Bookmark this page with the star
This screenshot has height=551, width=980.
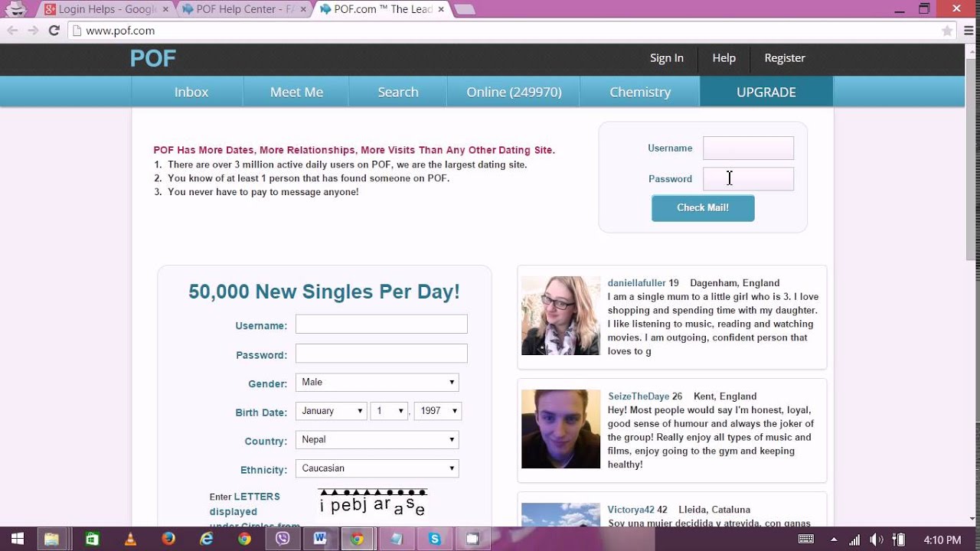click(947, 31)
